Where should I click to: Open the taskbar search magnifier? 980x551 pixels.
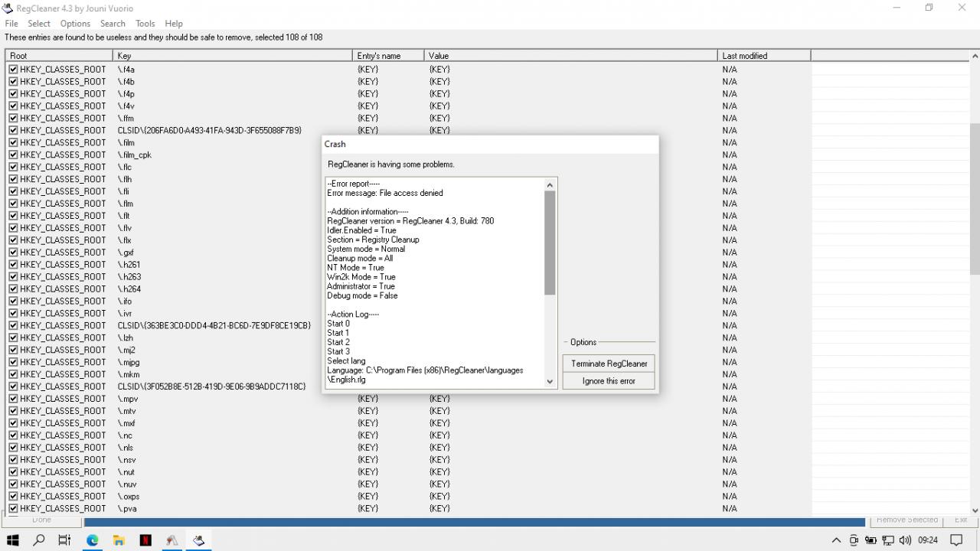[39, 540]
